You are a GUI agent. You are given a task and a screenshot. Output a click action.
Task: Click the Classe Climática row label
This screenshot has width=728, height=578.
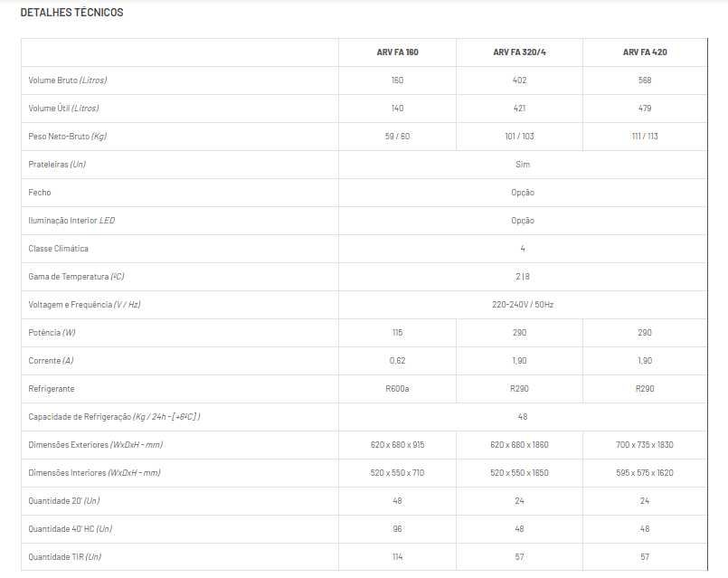pos(59,249)
